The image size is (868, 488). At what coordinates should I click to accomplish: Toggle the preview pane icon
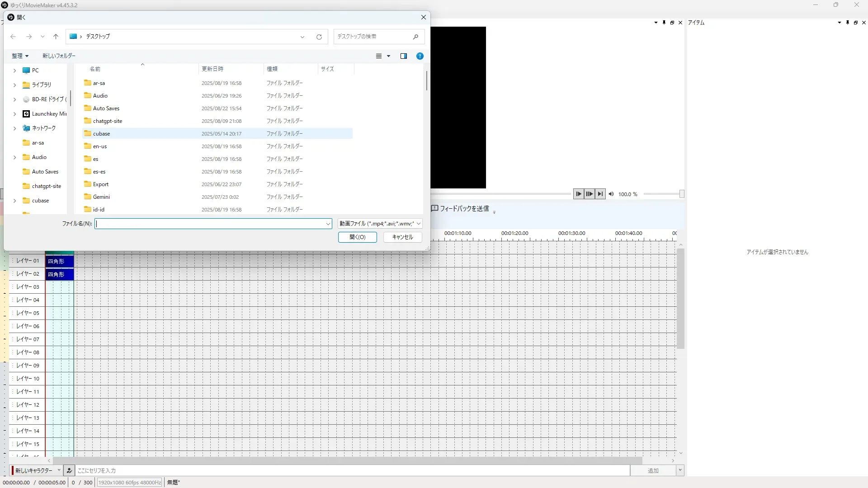pyautogui.click(x=403, y=56)
